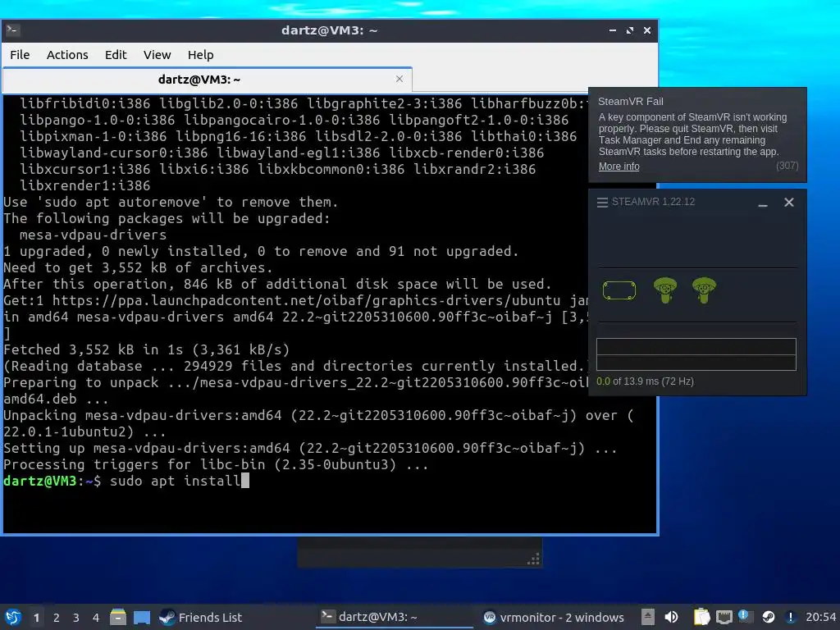
Task: Click the STEAMVR 1.22.12 title text
Action: [x=653, y=202]
